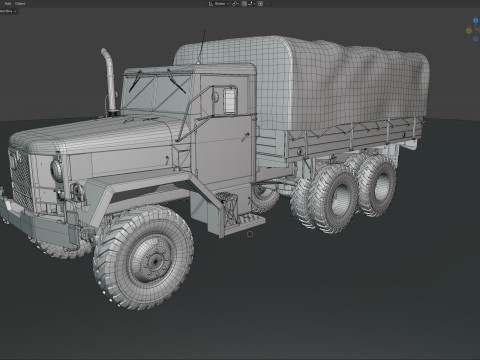Image resolution: width=480 pixels, height=360 pixels.
Task: Click the blue Z axis gizmo ball
Action: click(476, 20)
